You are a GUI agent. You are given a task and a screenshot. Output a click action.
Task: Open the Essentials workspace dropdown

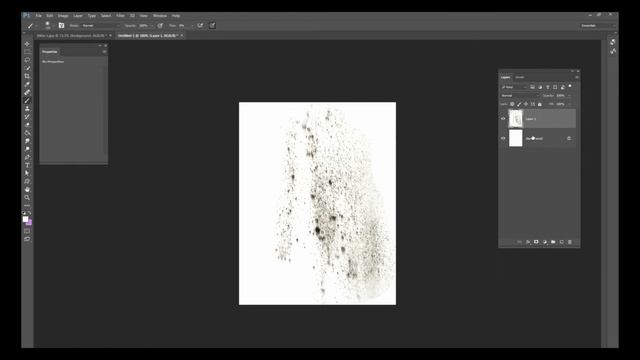click(597, 26)
